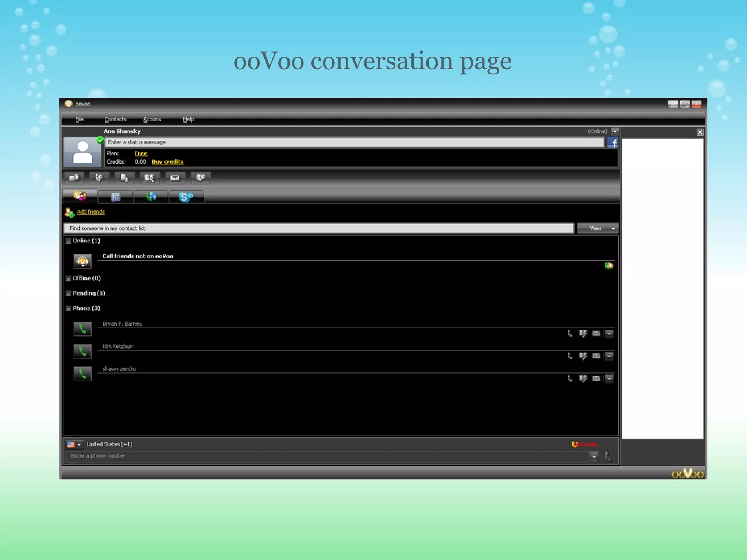
Task: Click the status message field
Action: pos(355,142)
